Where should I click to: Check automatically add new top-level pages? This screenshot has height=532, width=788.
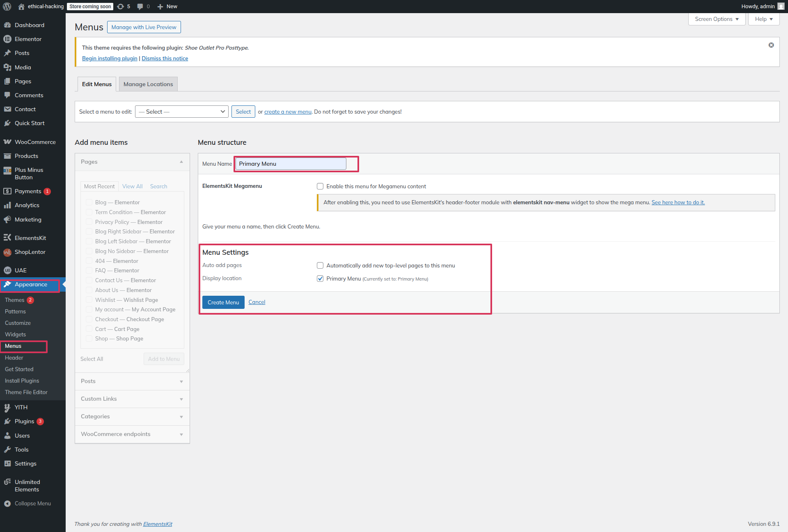click(320, 265)
